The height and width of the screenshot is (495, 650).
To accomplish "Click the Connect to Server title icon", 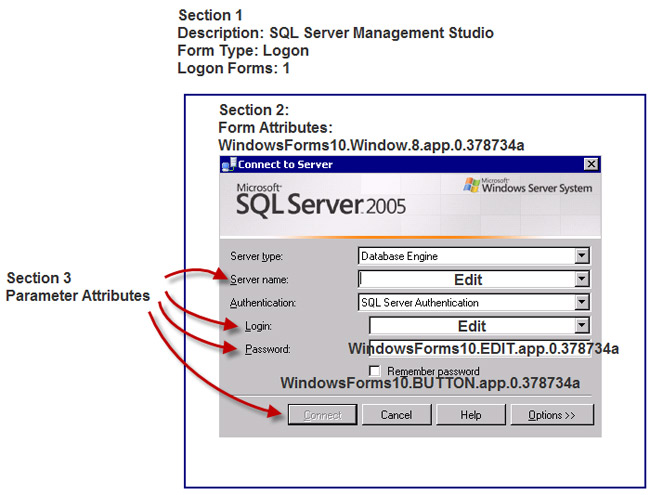I will [229, 165].
